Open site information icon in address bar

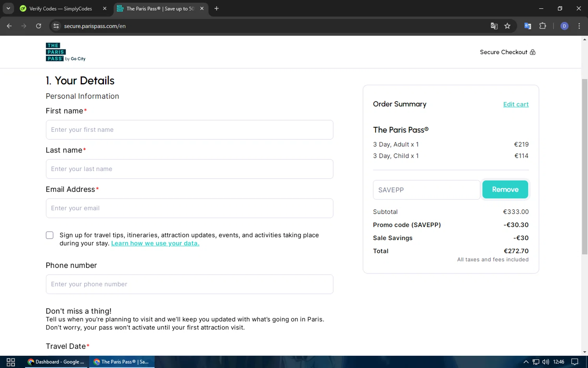click(56, 26)
